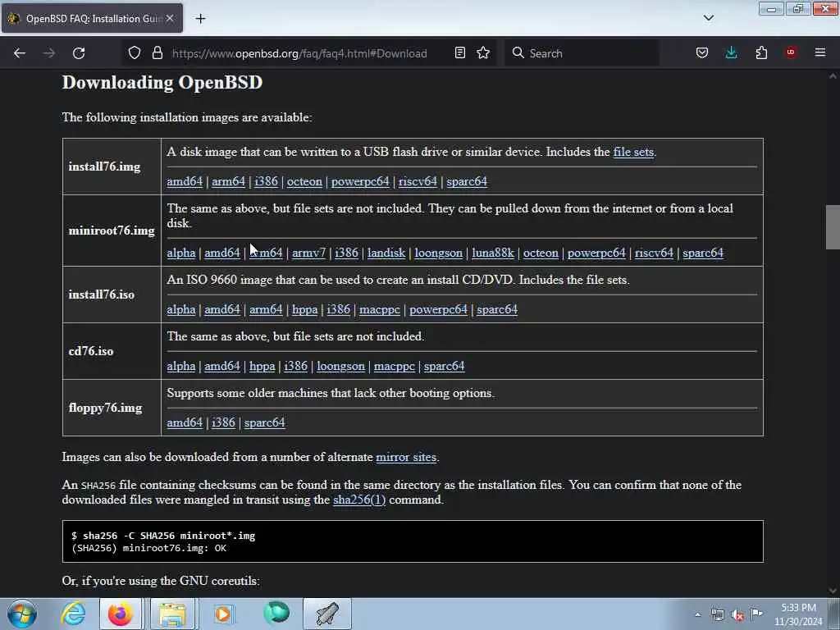Reload the current page
Image resolution: width=840 pixels, height=630 pixels.
(x=79, y=53)
